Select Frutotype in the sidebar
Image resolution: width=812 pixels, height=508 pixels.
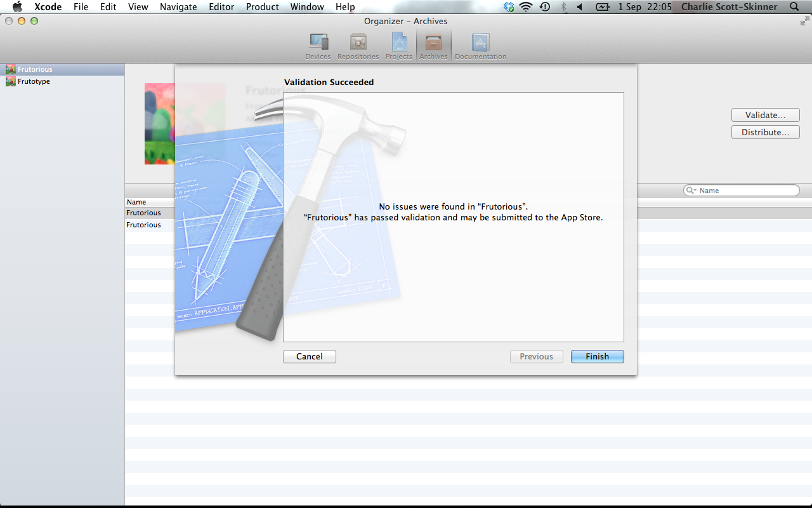pyautogui.click(x=34, y=81)
